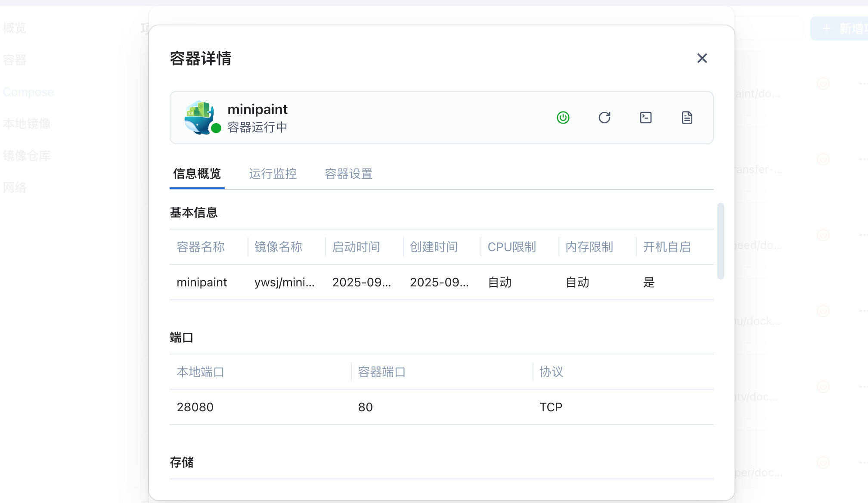Click the first row's orange power icon behind dialog
The height and width of the screenshot is (503, 868).
click(x=823, y=83)
